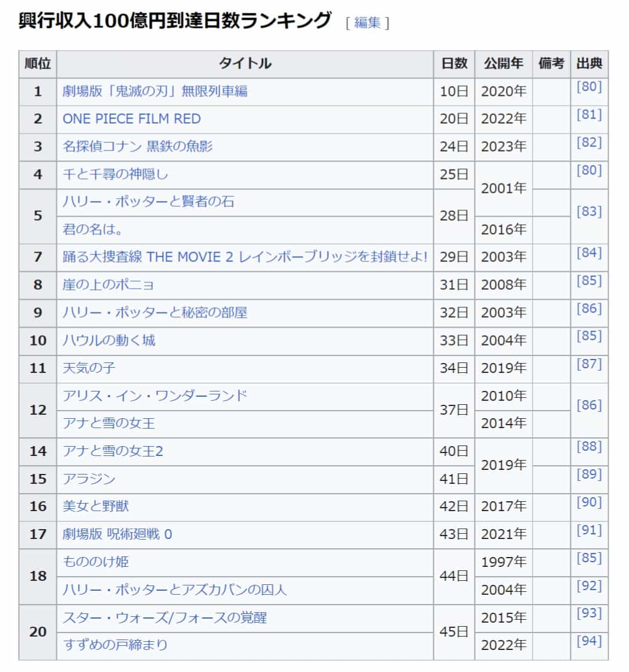This screenshot has width=629, height=672.
Task: Open the 劇場版 呪術廻戦 0 link
Action: [x=117, y=534]
